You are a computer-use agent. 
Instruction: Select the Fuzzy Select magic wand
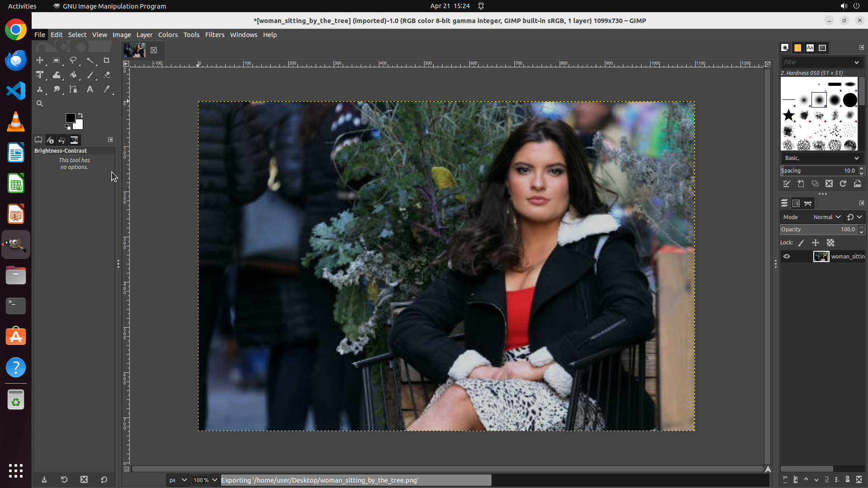coord(90,61)
